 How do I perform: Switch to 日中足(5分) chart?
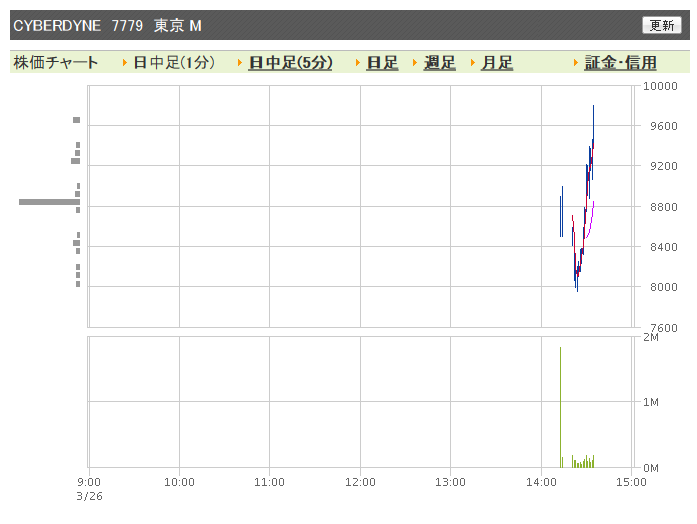[290, 63]
